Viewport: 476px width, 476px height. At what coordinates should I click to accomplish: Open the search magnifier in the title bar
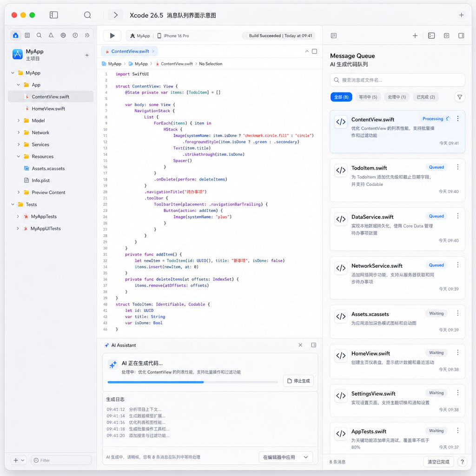tap(87, 15)
